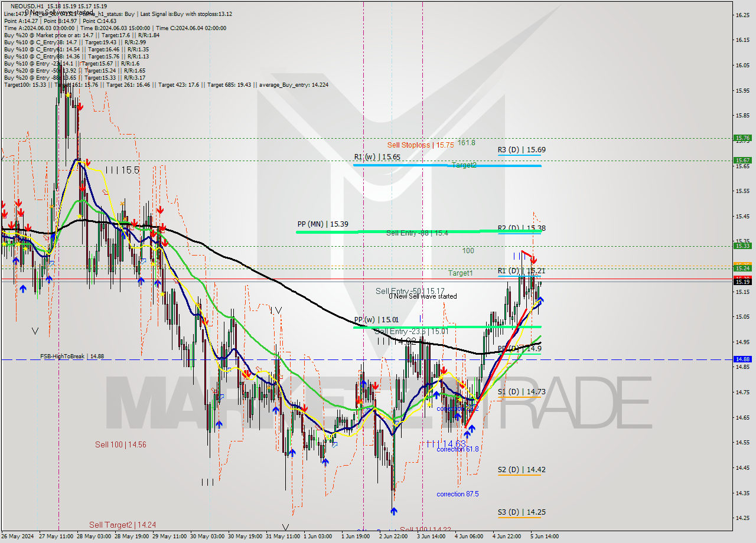Screen dimensions: 756x543
Task: Select the green 15.67 price tag on axis
Action: pos(742,160)
